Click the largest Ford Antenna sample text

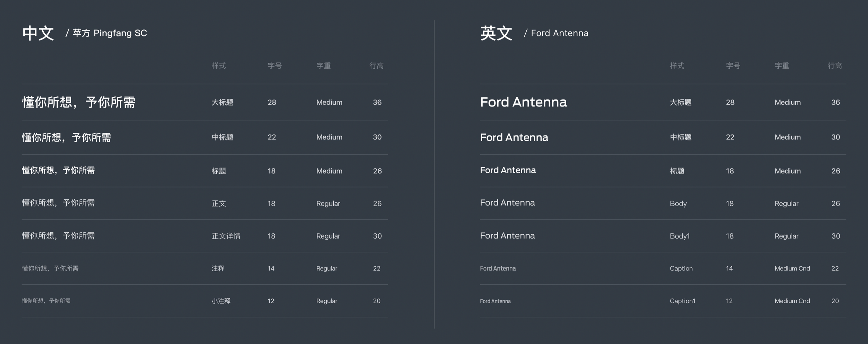[x=523, y=102]
